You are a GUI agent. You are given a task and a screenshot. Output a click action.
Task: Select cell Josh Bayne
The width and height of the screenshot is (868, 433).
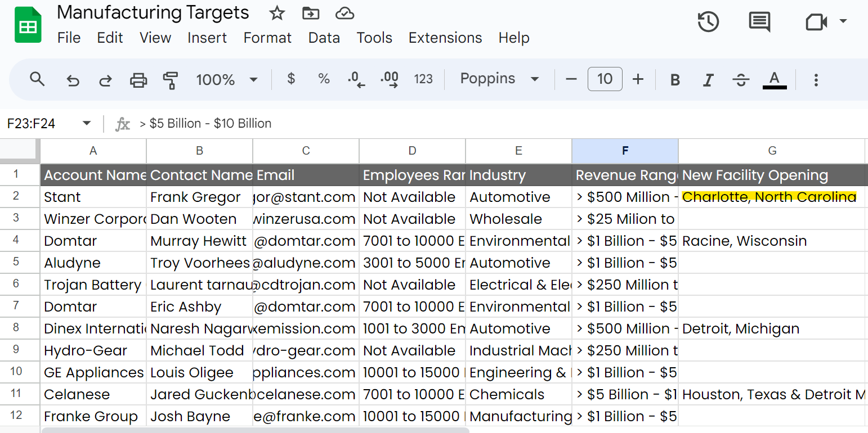tap(200, 416)
